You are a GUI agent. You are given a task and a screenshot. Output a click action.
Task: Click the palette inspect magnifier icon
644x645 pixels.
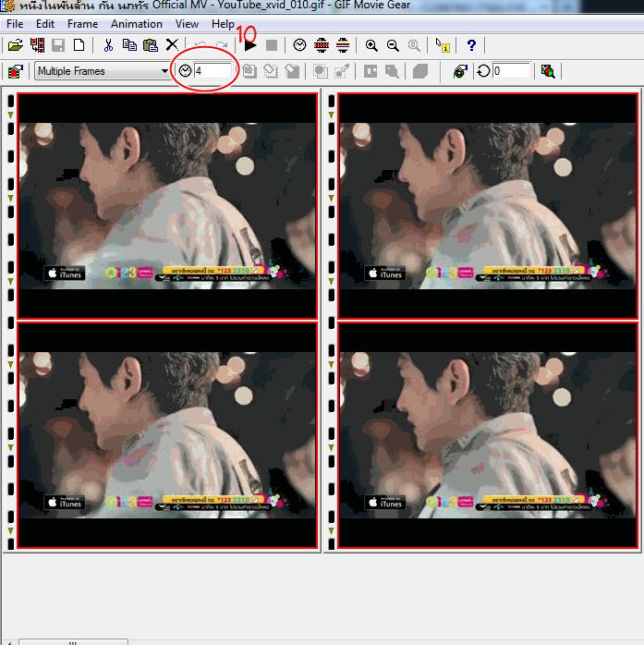[548, 71]
